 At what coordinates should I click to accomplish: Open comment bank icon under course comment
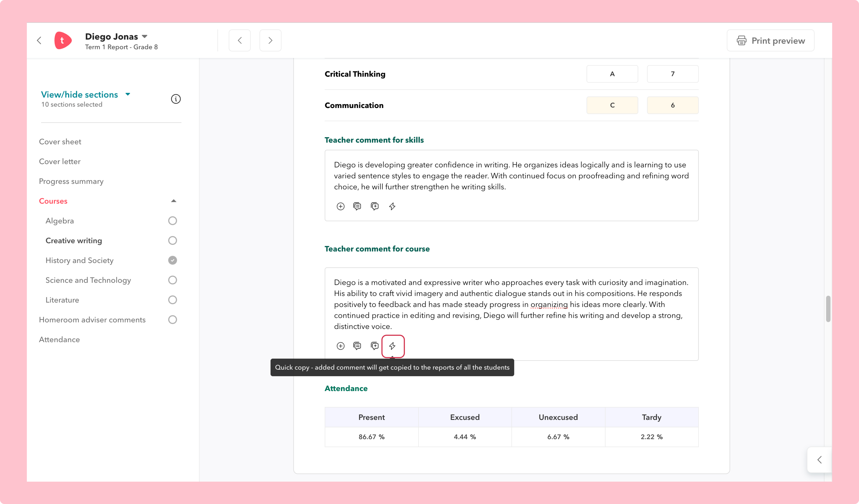(357, 346)
